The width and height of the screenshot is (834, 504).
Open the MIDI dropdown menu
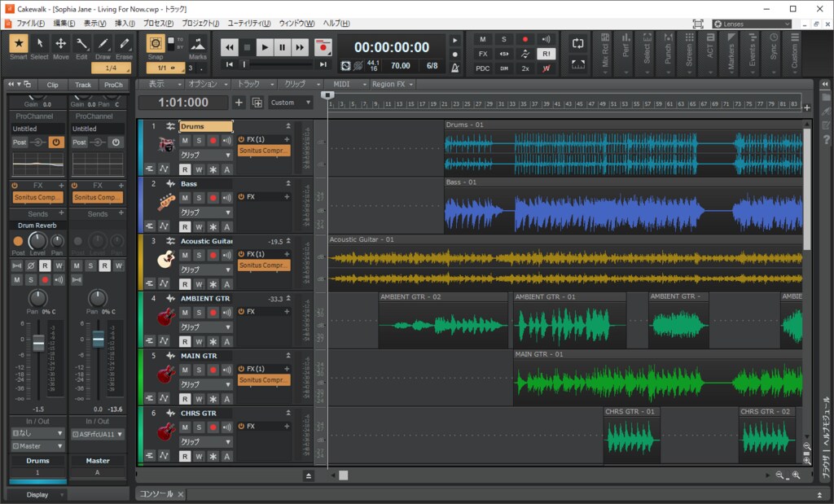(349, 84)
